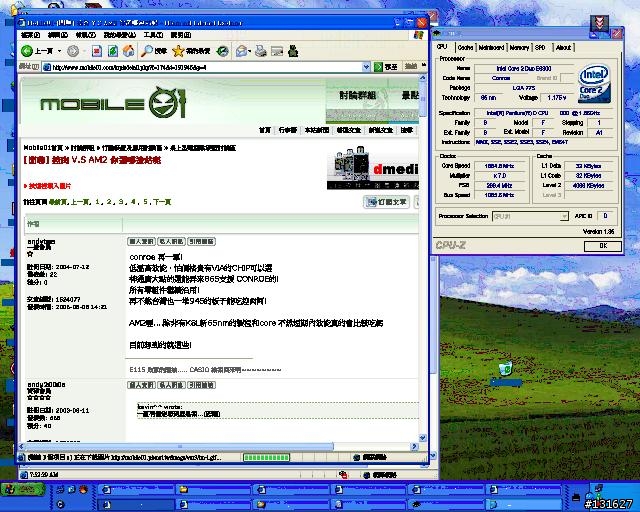This screenshot has width=640, height=512.
Task: Click the Messenger icon in IE toolbar
Action: [293, 51]
